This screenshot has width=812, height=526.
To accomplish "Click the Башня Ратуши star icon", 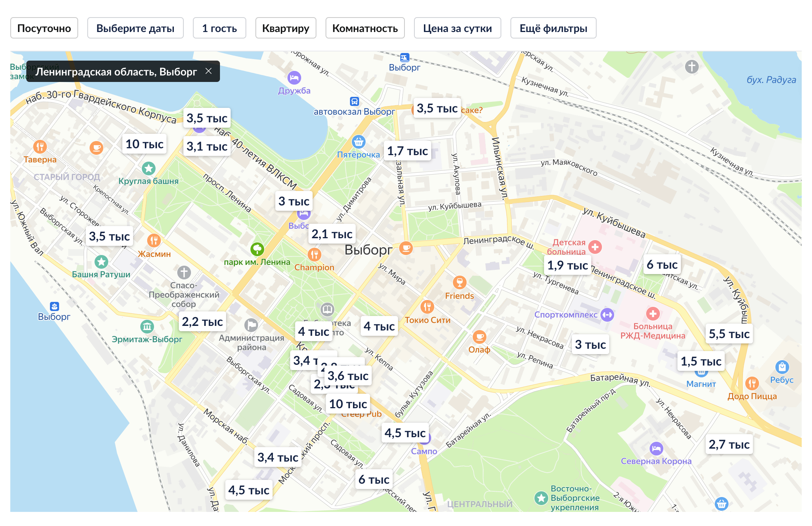I will click(x=101, y=261).
